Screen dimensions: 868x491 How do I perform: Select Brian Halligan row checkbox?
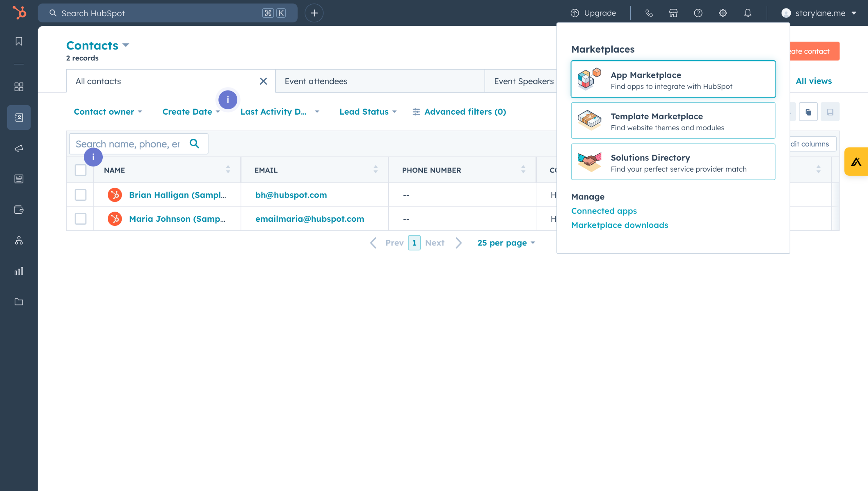(80, 195)
